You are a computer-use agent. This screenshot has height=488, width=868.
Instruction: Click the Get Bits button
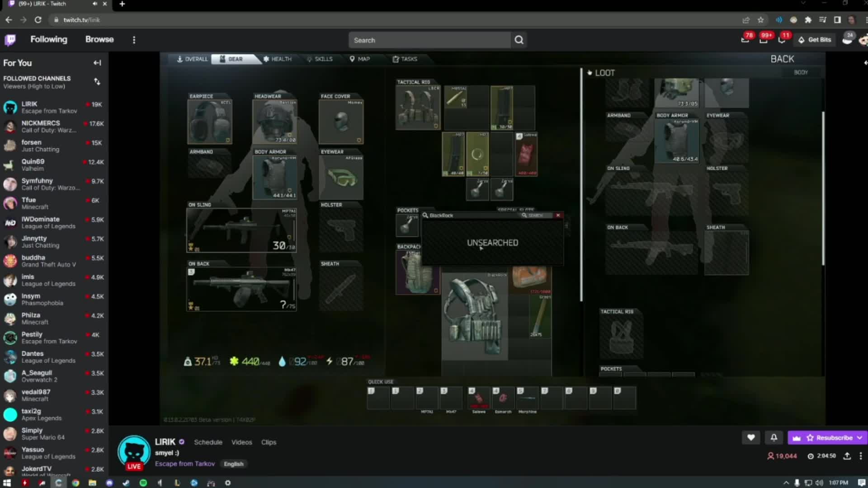pyautogui.click(x=815, y=39)
